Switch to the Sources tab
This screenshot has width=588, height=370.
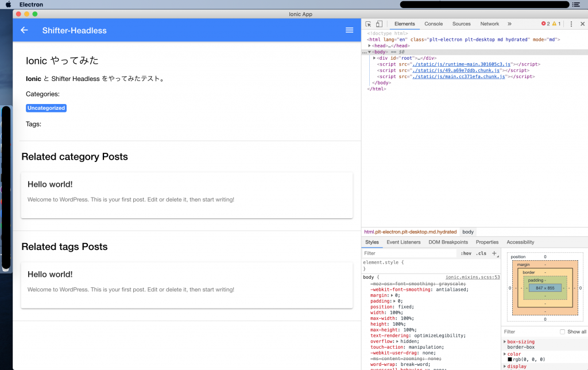pyautogui.click(x=461, y=24)
